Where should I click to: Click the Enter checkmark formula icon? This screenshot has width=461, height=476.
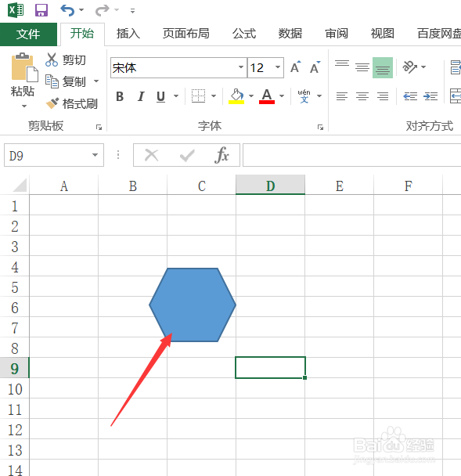pos(187,156)
